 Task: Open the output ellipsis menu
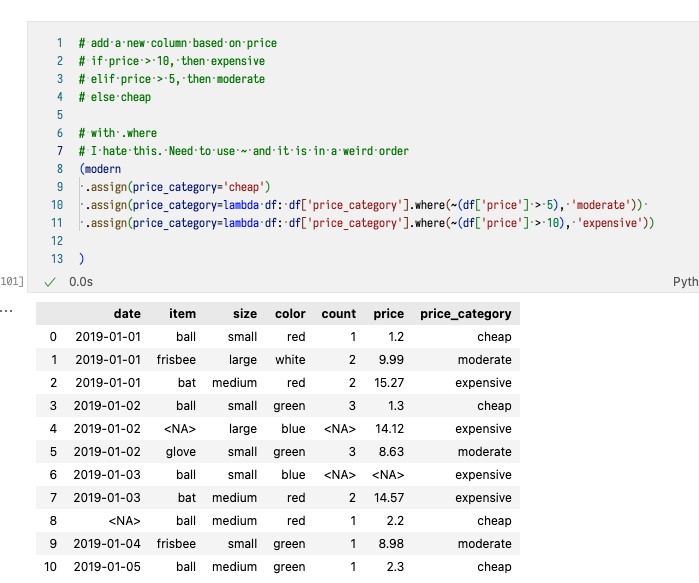click(x=6, y=311)
